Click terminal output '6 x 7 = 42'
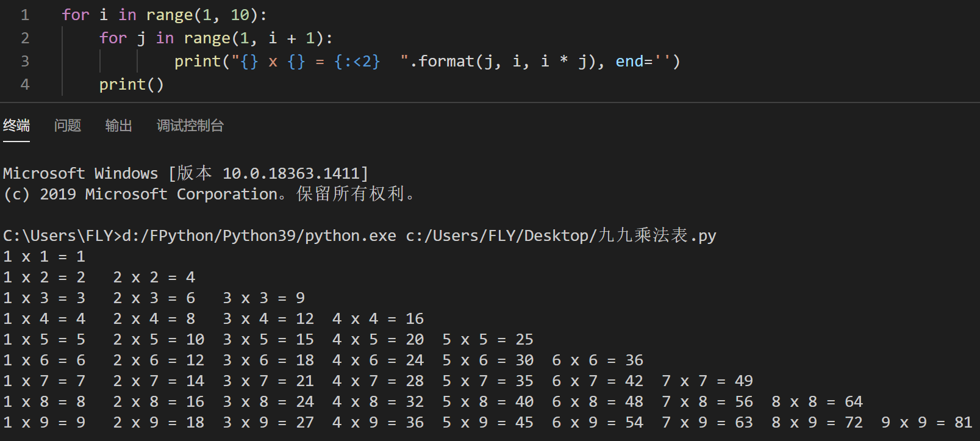 598,381
